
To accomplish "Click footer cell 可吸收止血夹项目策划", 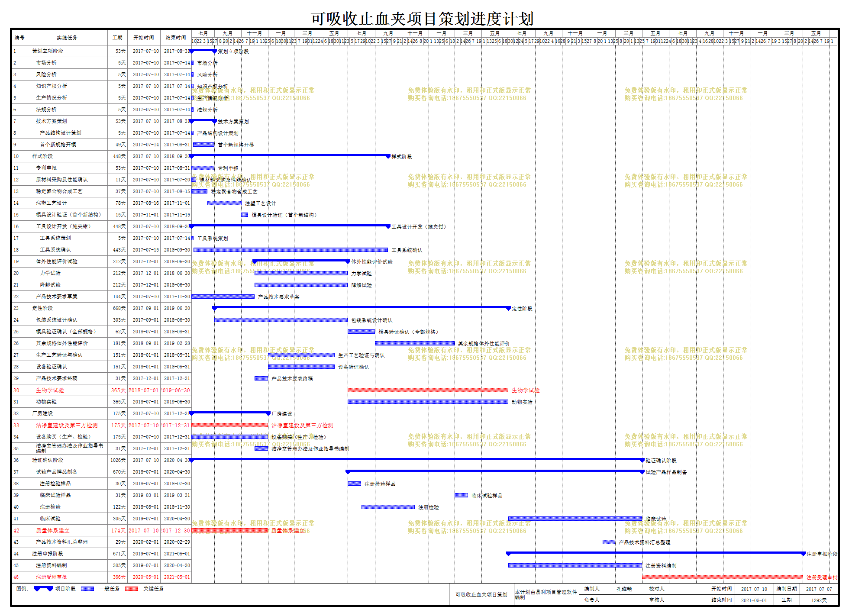I will pos(481,595).
